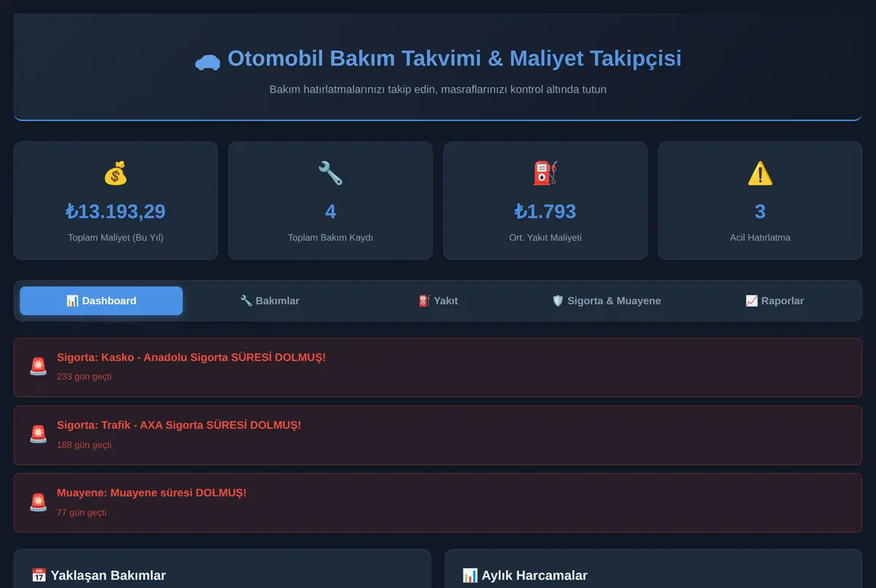Click the siren icon on Trafik alert
The image size is (876, 588).
[38, 434]
